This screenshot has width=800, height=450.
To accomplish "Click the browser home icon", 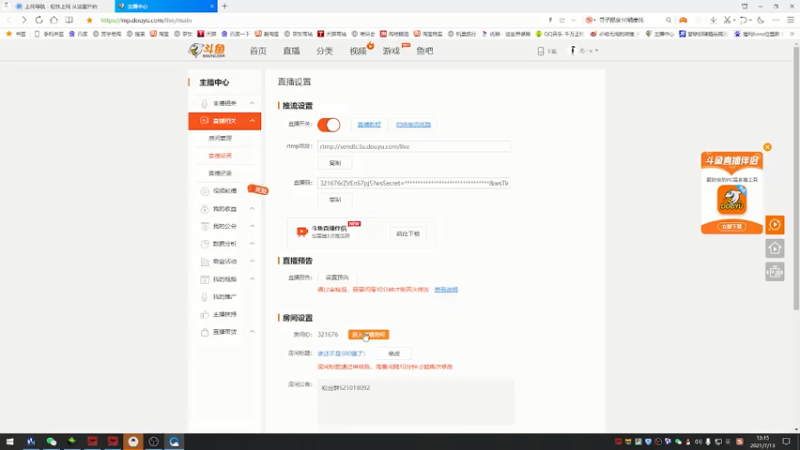I will coord(54,20).
